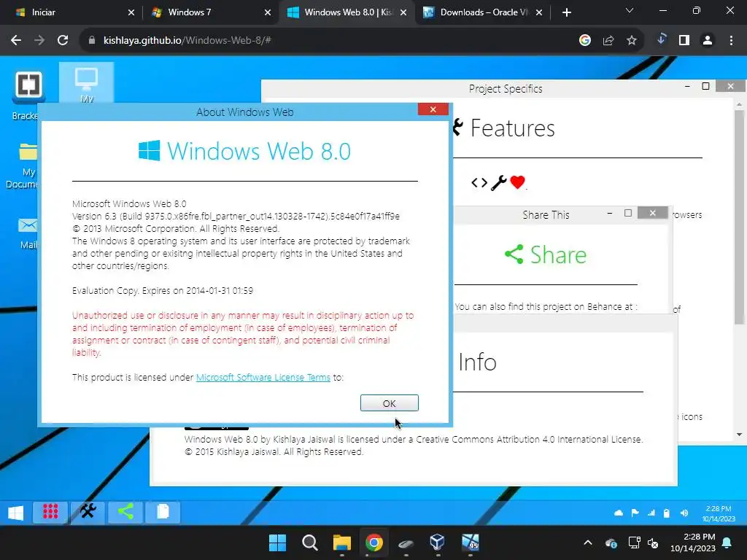Open the notification bell in the system tray
The width and height of the screenshot is (747, 560).
click(x=727, y=542)
